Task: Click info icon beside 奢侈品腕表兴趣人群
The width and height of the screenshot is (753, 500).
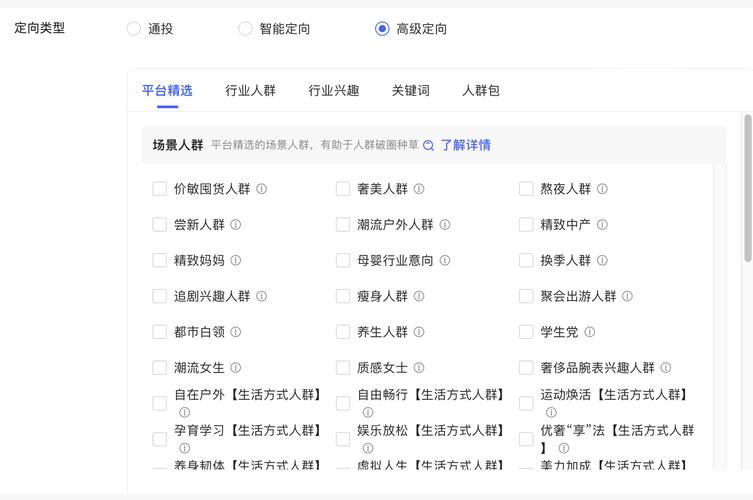Action: [666, 368]
